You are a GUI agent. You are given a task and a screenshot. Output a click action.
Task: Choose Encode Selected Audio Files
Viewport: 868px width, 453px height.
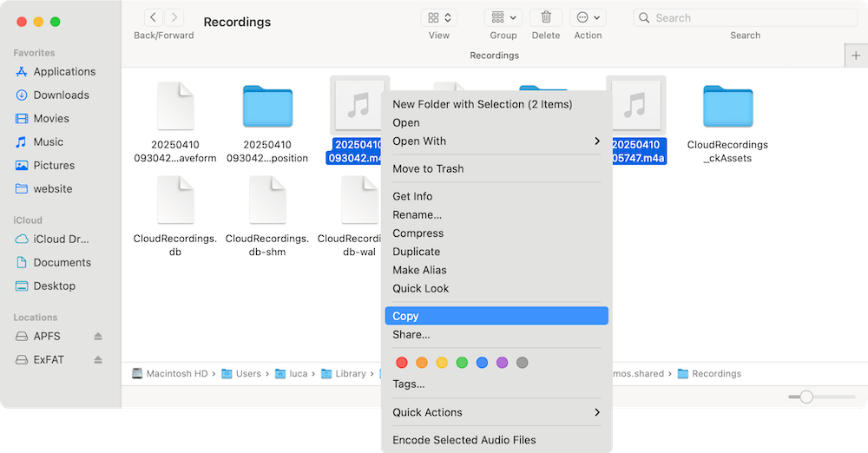pyautogui.click(x=496, y=440)
